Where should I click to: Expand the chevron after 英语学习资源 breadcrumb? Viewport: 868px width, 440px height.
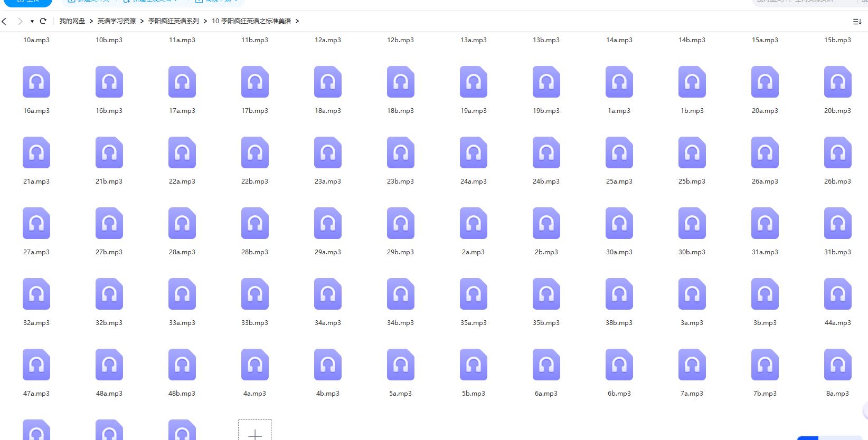pyautogui.click(x=142, y=21)
